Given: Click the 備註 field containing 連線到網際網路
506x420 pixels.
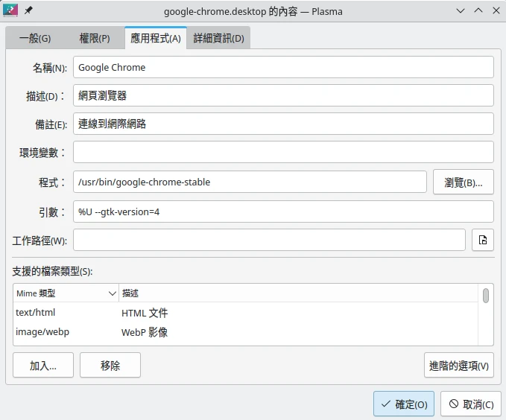Looking at the screenshot, I should pyautogui.click(x=283, y=124).
